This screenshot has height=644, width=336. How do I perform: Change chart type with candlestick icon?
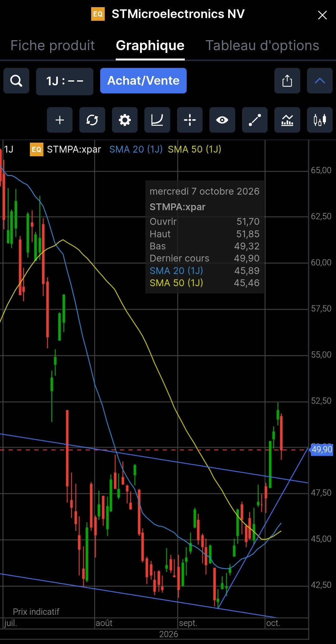(x=320, y=120)
